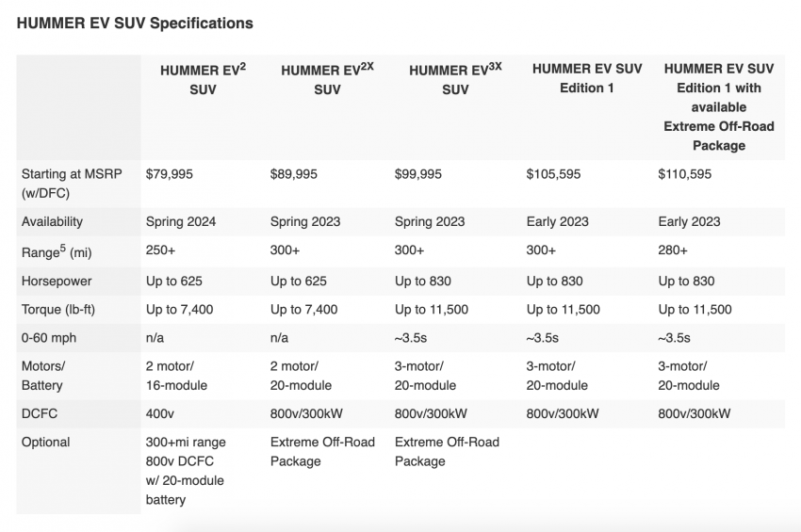Screen dimensions: 801x532
Task: Click the Torque (lb-ft) row label
Action: (58, 310)
